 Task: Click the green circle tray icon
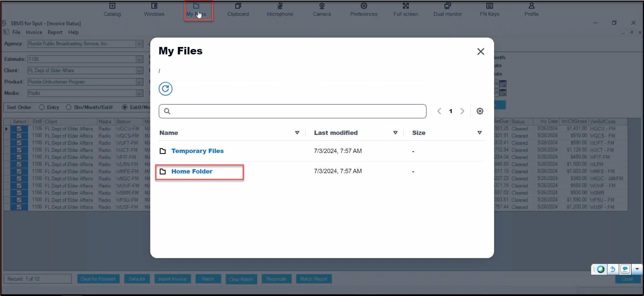tap(601, 269)
